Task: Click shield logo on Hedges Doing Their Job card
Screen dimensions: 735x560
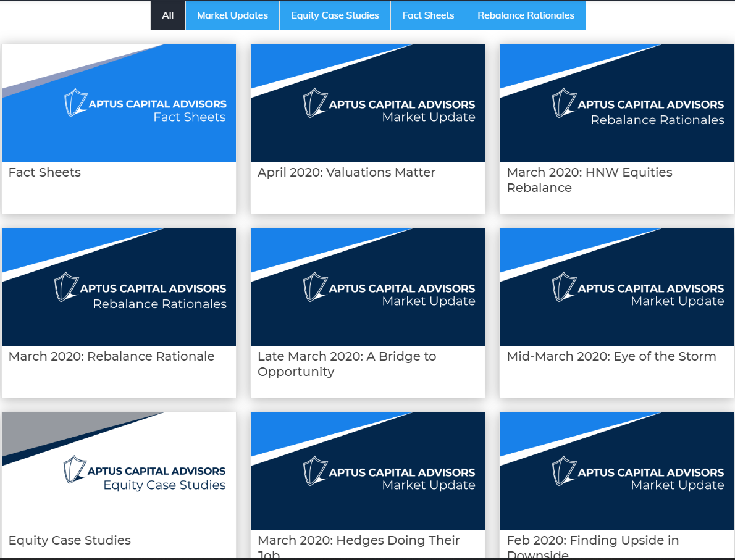Action: [315, 471]
